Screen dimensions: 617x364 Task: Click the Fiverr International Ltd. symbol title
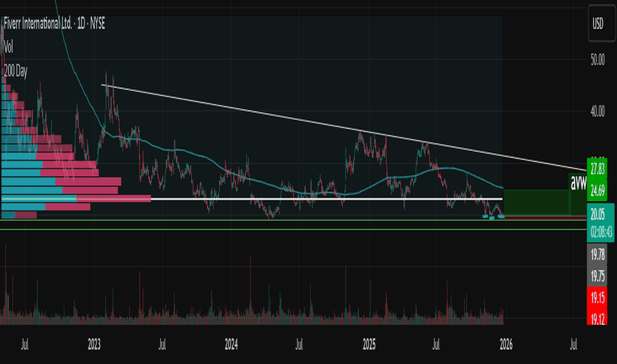click(x=54, y=24)
